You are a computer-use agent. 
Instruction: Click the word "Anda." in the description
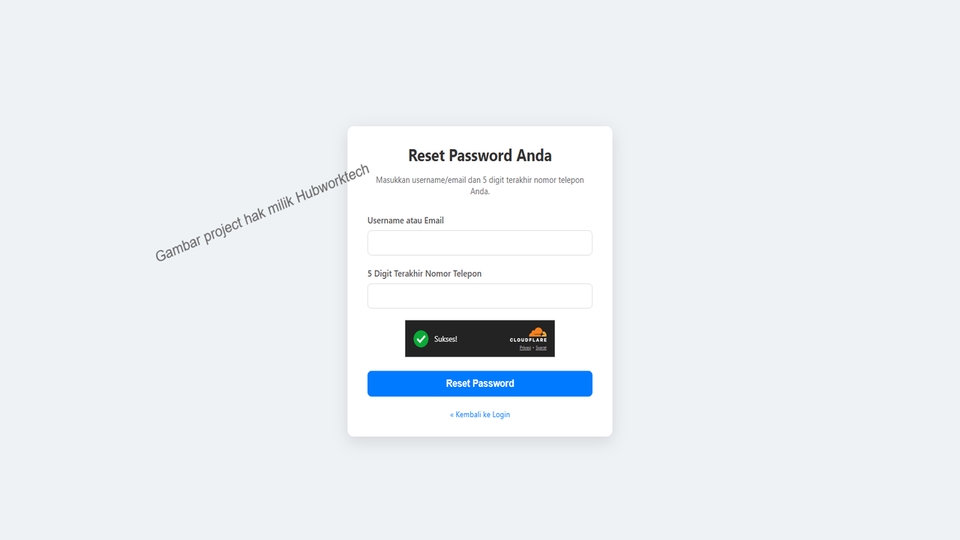coord(479,191)
